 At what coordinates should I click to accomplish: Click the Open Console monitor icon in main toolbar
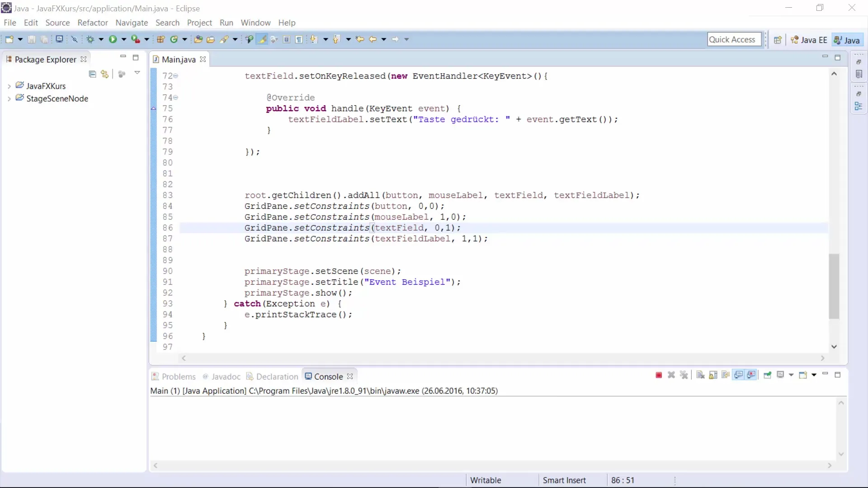pyautogui.click(x=59, y=39)
